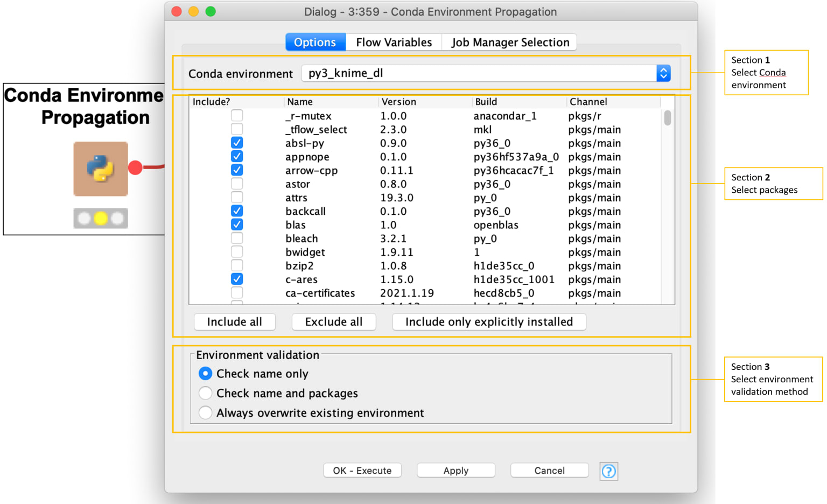
Task: Click the Python node icon
Action: (101, 169)
